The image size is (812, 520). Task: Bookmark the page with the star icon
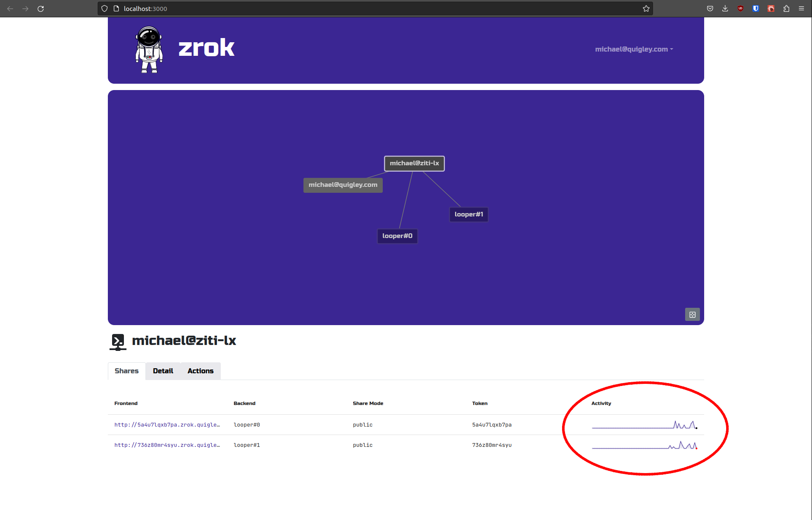click(x=646, y=8)
